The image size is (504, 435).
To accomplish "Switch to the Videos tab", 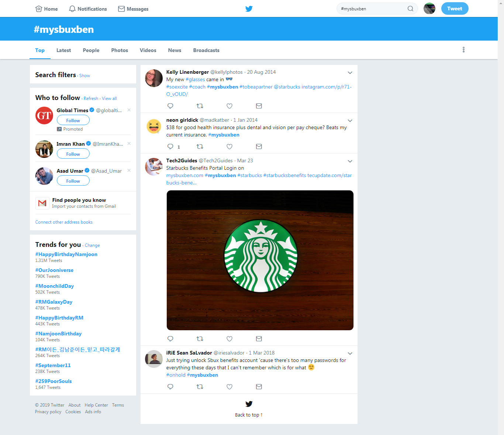I will [148, 50].
